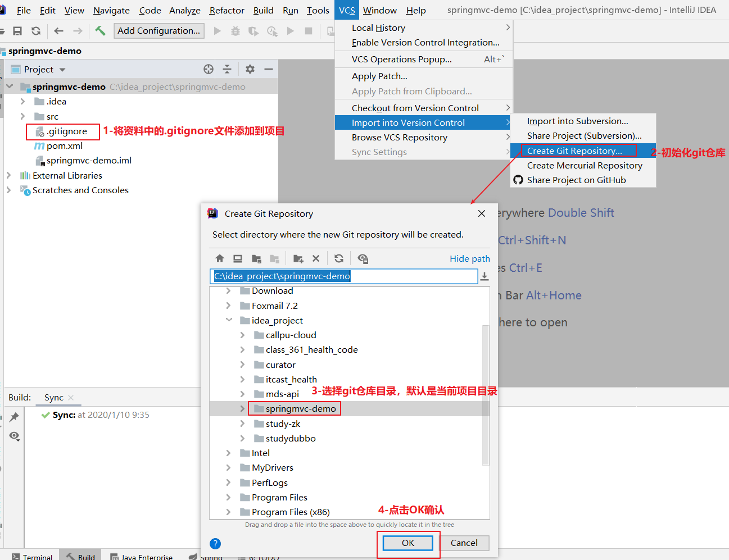The width and height of the screenshot is (729, 560).
Task: Click the pin tab icon in Build panel
Action: pyautogui.click(x=14, y=417)
